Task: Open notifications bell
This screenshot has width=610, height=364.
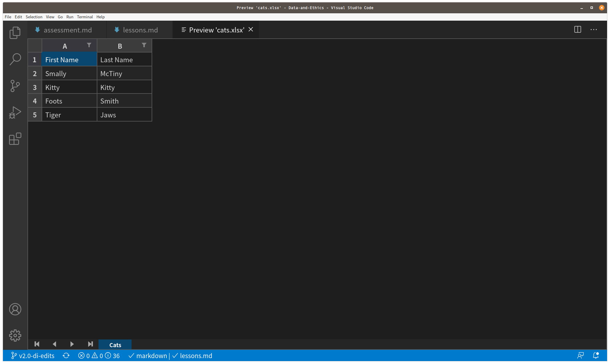Action: pos(596,356)
